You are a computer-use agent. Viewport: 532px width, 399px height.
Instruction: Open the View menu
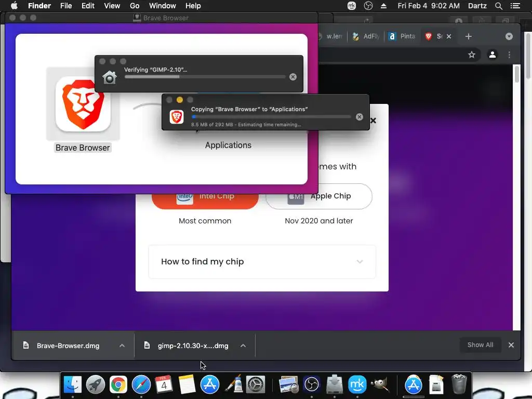112,6
